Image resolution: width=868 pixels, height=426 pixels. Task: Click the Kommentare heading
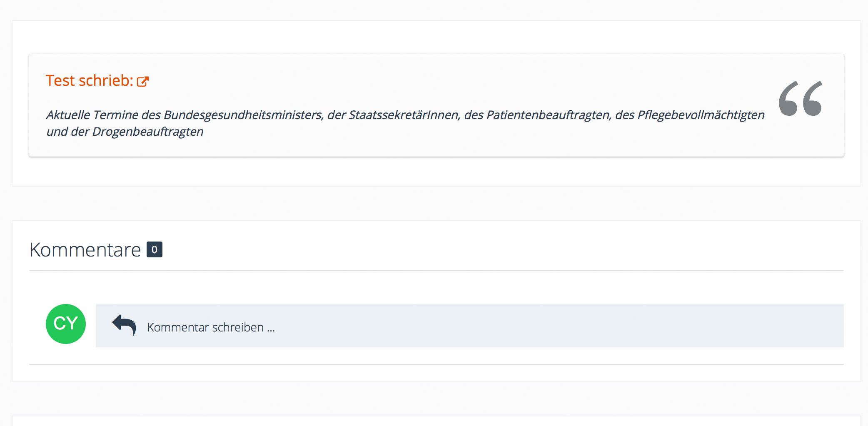coord(85,250)
